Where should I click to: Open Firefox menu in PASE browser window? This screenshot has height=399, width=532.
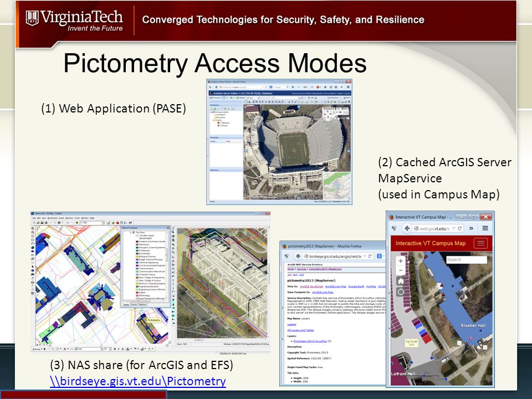(x=348, y=87)
